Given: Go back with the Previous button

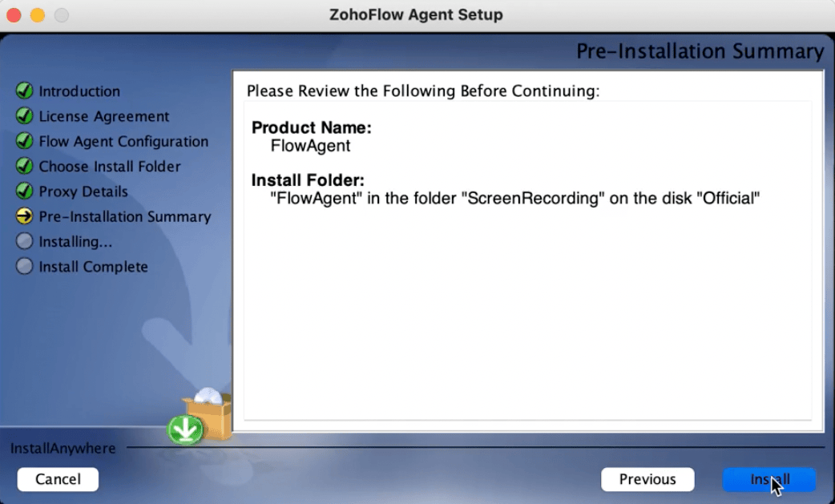Looking at the screenshot, I should click(647, 479).
